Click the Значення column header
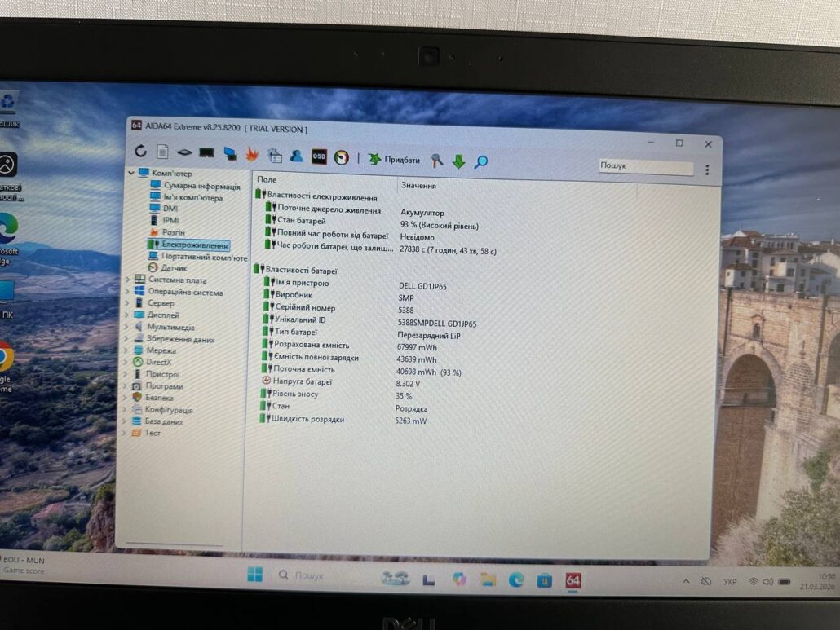840x630 pixels. coord(418,186)
